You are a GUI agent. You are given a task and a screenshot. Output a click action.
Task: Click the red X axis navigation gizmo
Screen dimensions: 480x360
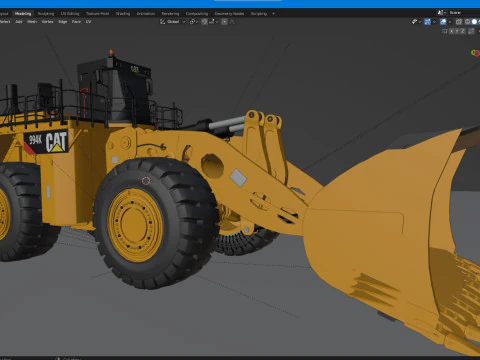(x=477, y=53)
